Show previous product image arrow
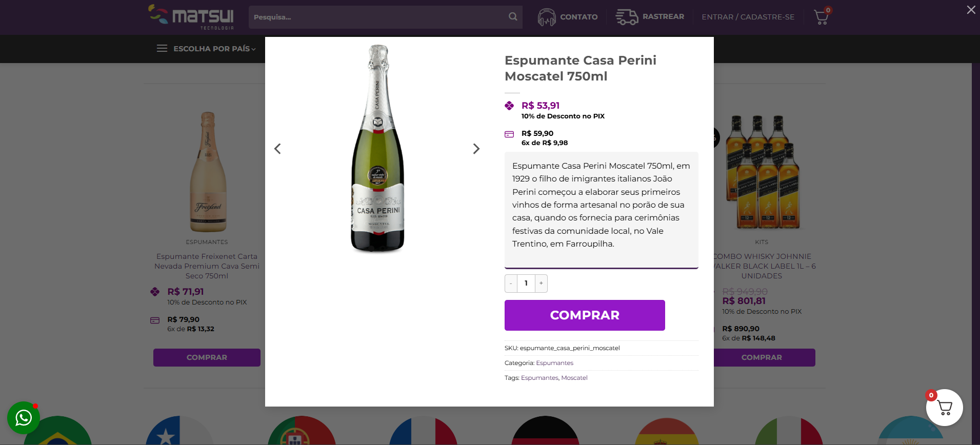 click(x=277, y=149)
